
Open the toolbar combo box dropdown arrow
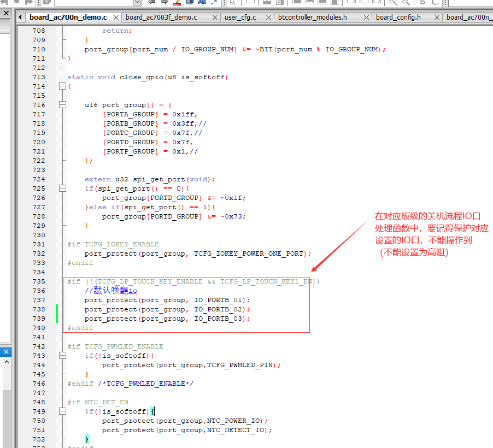point(137,3)
